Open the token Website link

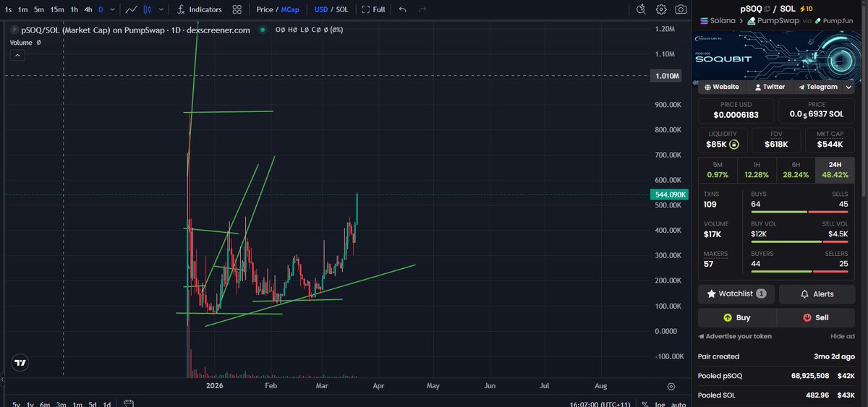tap(721, 87)
